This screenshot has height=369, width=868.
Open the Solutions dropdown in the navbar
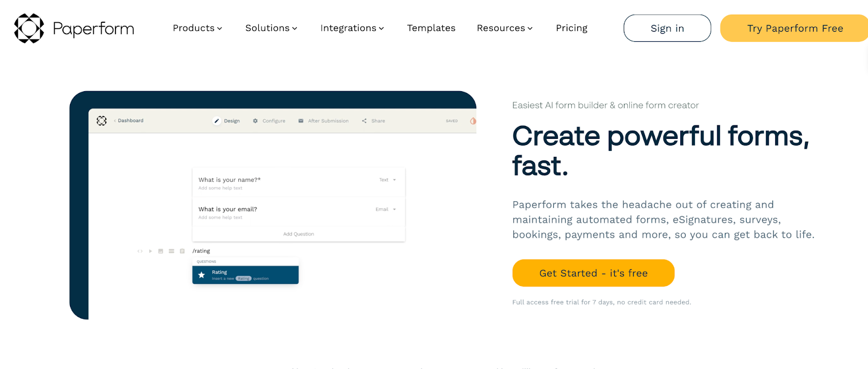271,28
